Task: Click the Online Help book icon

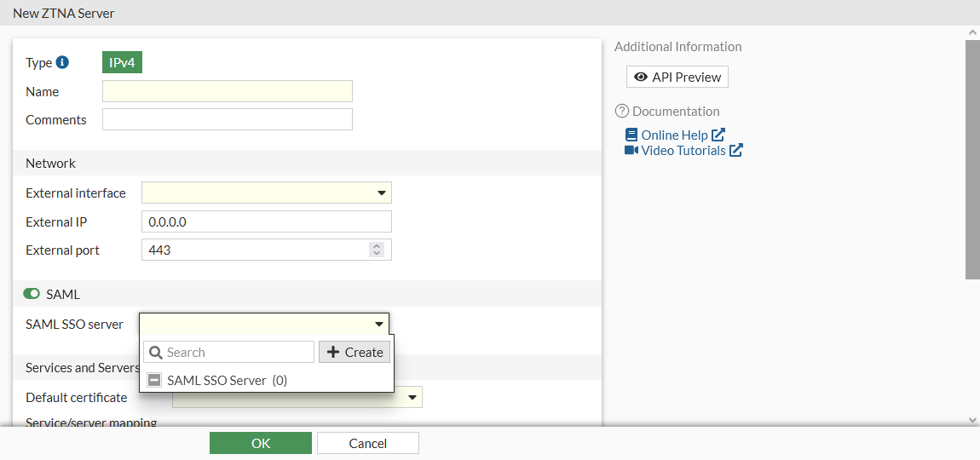Action: 631,135
